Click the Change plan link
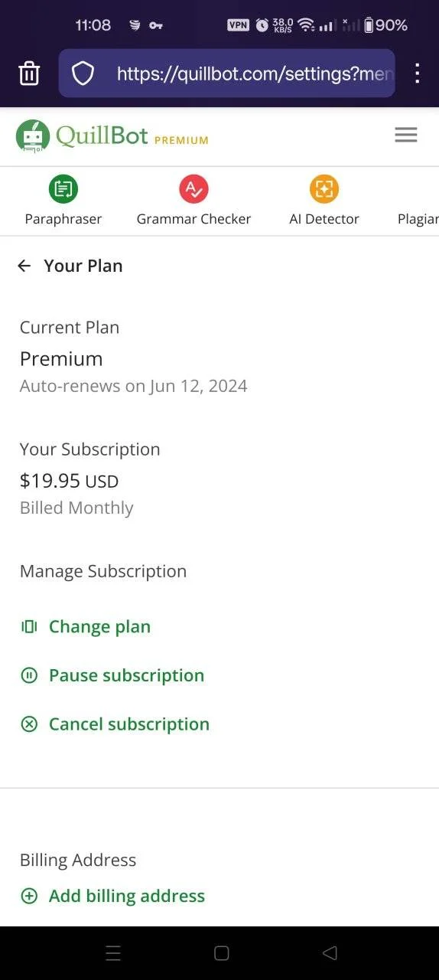Viewport: 439px width, 980px height. click(99, 627)
